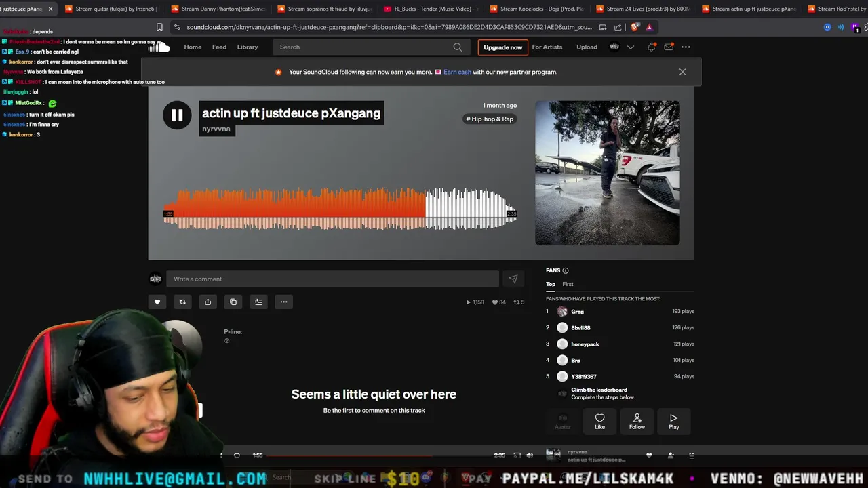Click the Upgrade now button
Viewport: 868px width, 488px height.
point(502,47)
